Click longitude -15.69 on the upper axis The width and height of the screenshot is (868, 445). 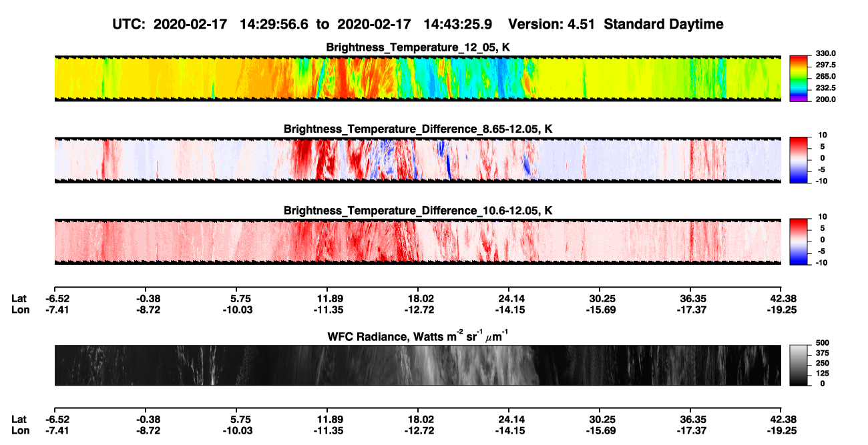[600, 310]
